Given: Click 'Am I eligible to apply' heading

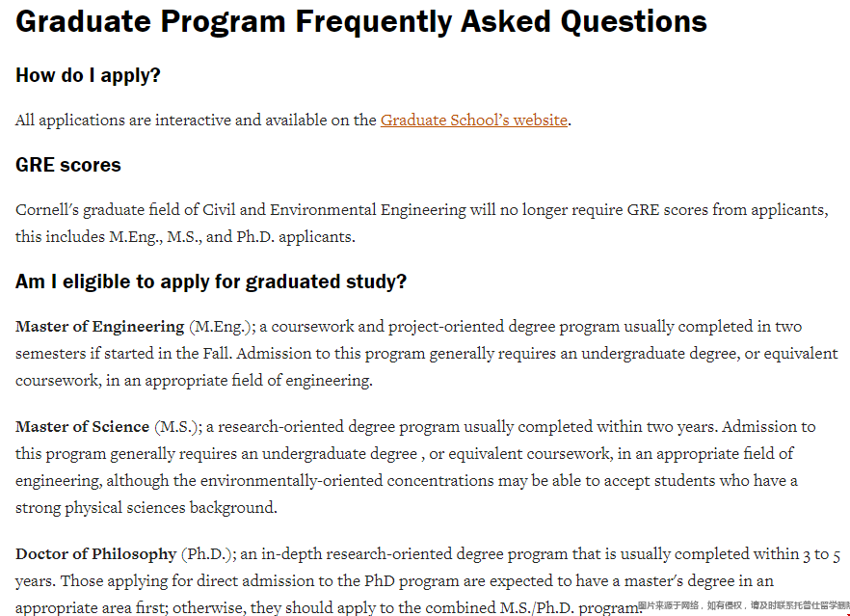Looking at the screenshot, I should 210,281.
